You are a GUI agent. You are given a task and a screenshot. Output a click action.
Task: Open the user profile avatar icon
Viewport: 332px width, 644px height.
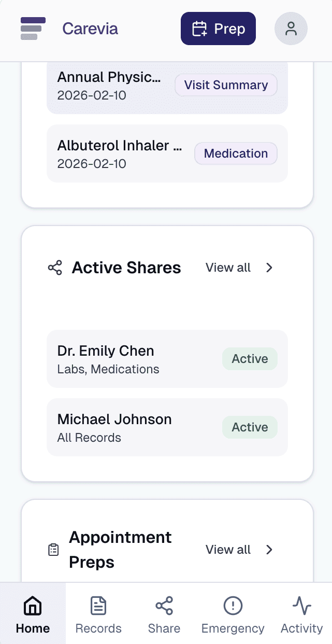(291, 29)
